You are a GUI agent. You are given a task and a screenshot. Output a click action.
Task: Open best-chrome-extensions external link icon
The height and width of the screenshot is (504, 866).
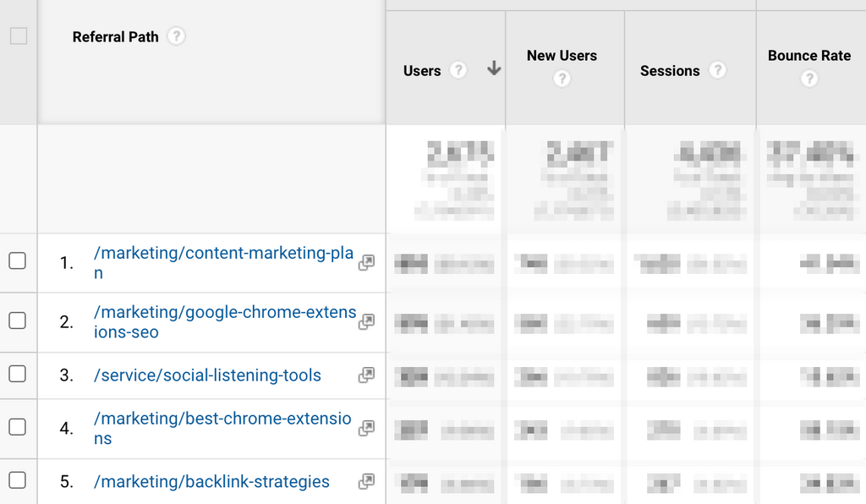366,429
